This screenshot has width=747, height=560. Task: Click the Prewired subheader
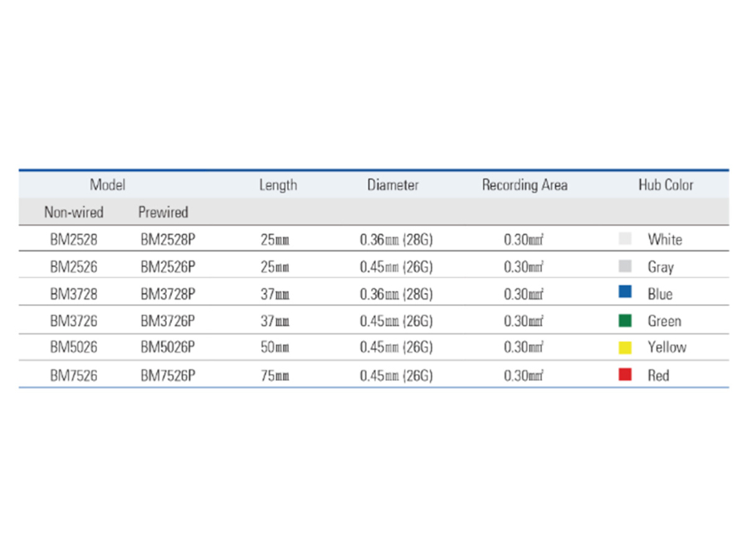[x=163, y=212]
